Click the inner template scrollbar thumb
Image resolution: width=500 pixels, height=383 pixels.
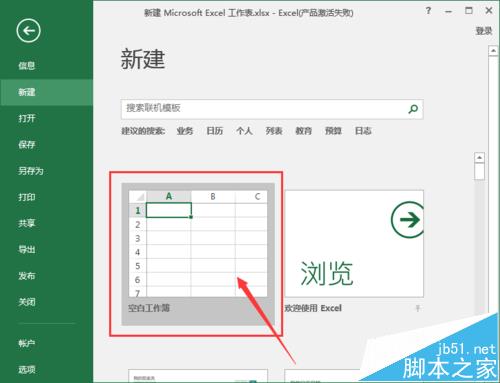tap(479, 172)
